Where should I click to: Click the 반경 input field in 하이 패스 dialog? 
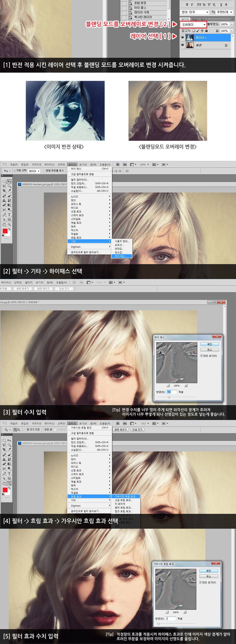click(x=171, y=392)
